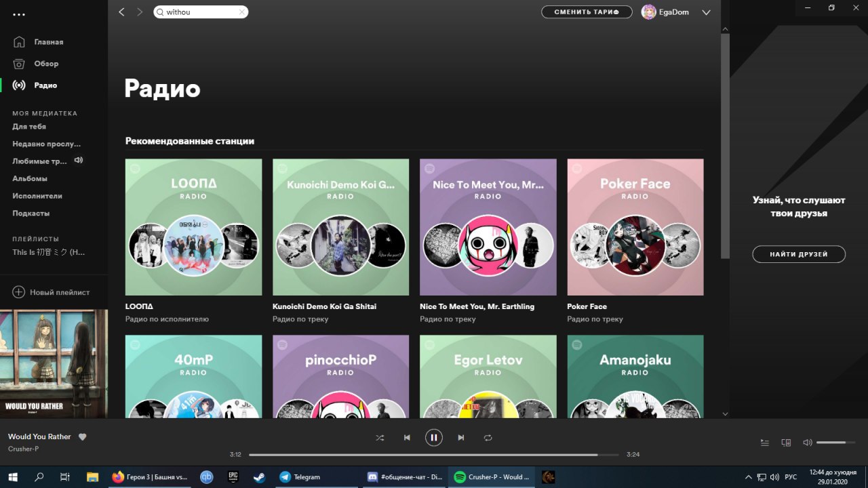This screenshot has width=868, height=488.
Task: Switch to Firefox Герои 3 window
Action: pyautogui.click(x=150, y=477)
